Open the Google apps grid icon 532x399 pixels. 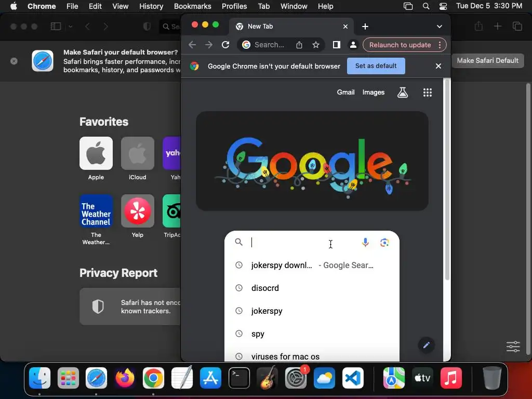(x=428, y=92)
